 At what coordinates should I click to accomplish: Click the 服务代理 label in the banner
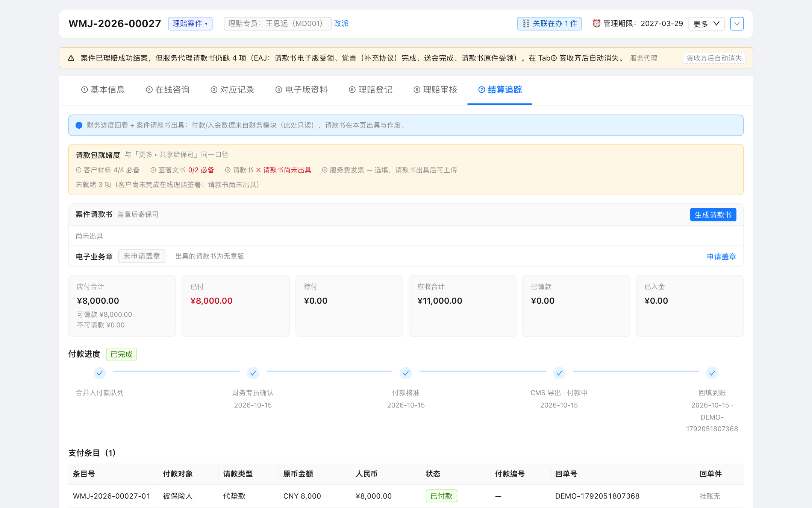point(644,58)
